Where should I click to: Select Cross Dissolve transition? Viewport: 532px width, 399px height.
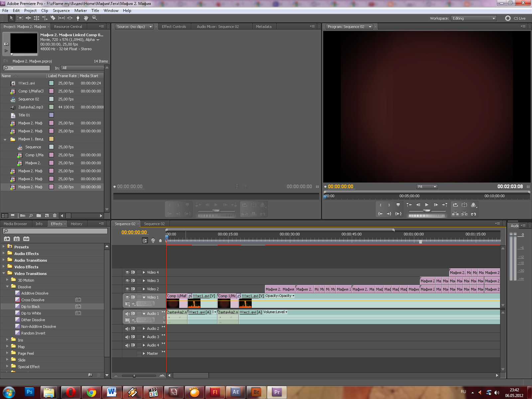[33, 300]
